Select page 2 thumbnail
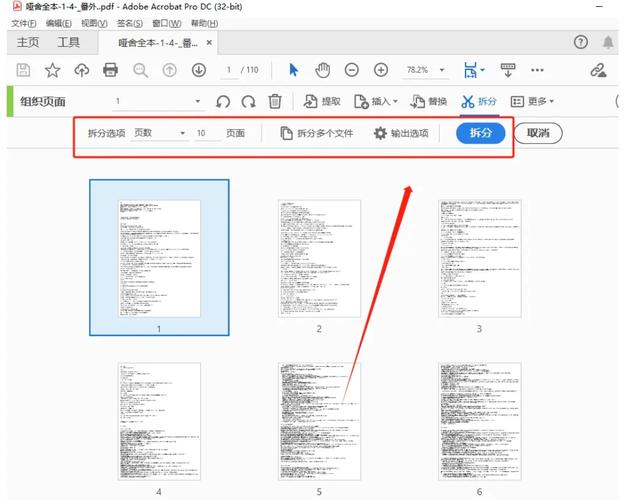This screenshot has width=640, height=500. (319, 259)
